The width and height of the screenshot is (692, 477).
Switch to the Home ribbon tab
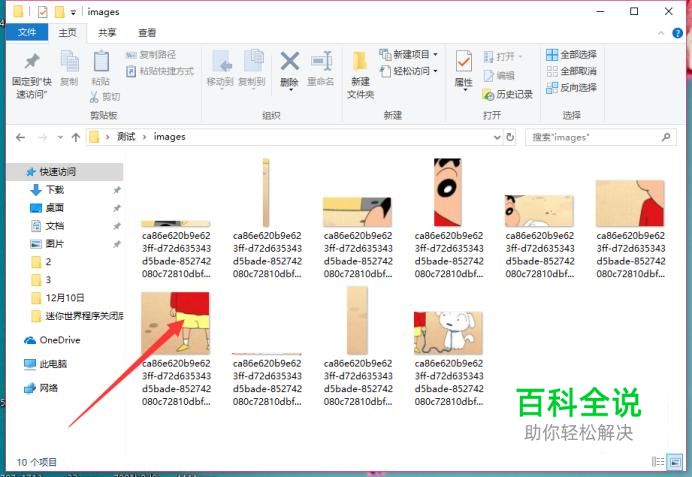[68, 33]
